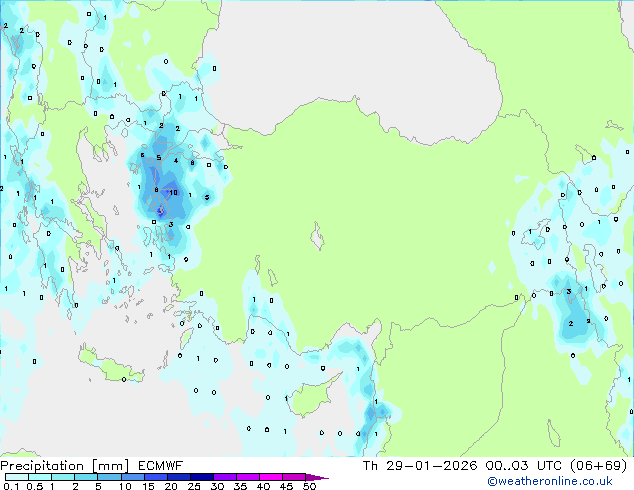Click the '40' legend scale label
The height and width of the screenshot is (490, 634).
pos(263,486)
